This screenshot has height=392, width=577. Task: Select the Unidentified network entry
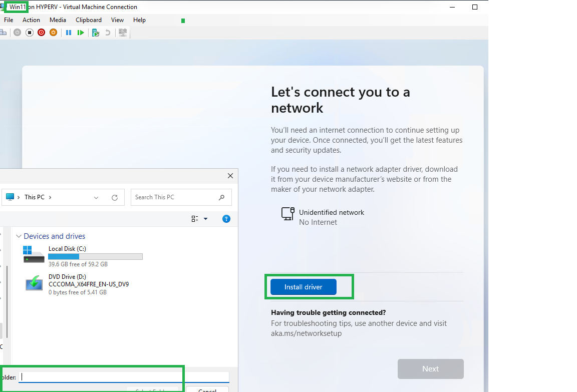(x=323, y=217)
